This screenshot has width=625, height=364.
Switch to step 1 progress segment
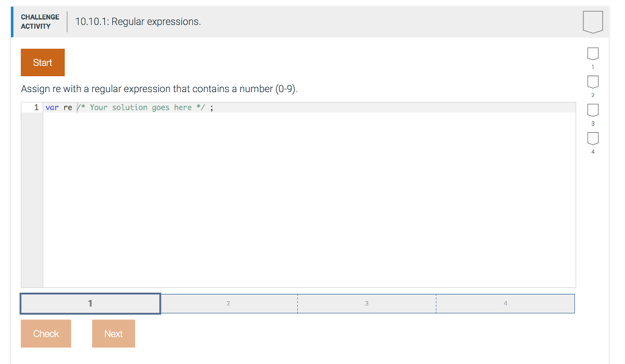(90, 303)
